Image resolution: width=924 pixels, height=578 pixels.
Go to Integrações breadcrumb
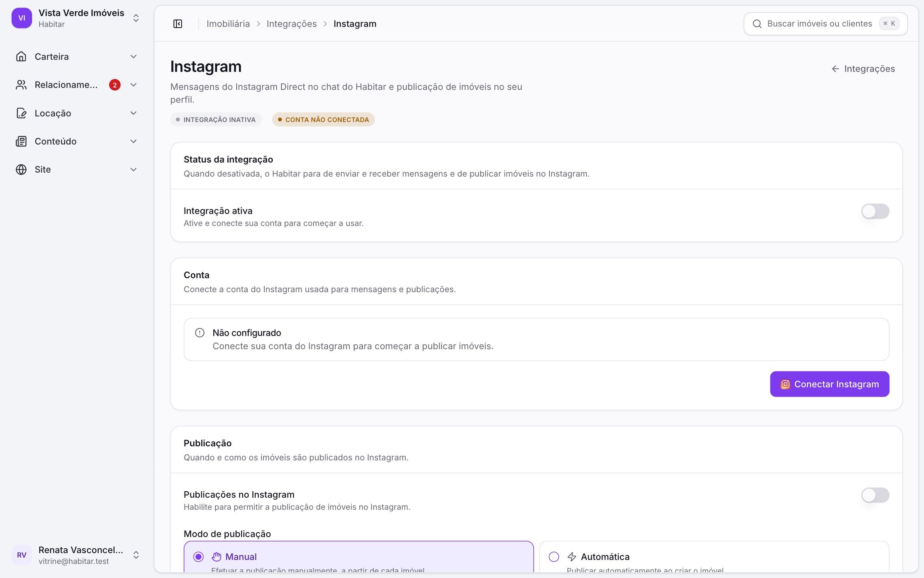click(x=292, y=24)
